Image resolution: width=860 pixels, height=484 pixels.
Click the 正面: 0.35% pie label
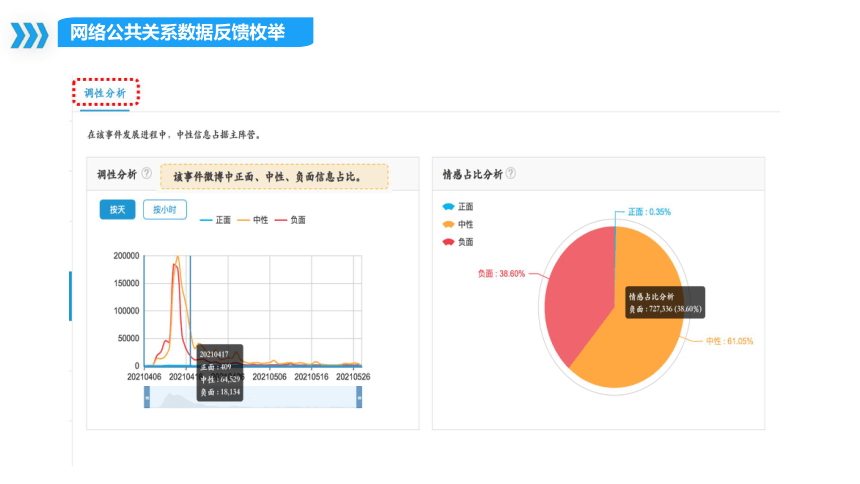click(x=649, y=212)
